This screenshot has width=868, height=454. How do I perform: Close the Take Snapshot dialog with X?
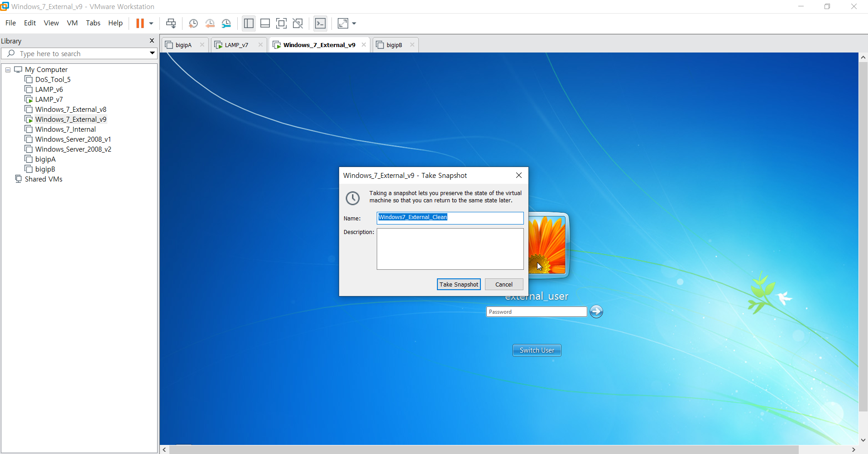pyautogui.click(x=519, y=175)
